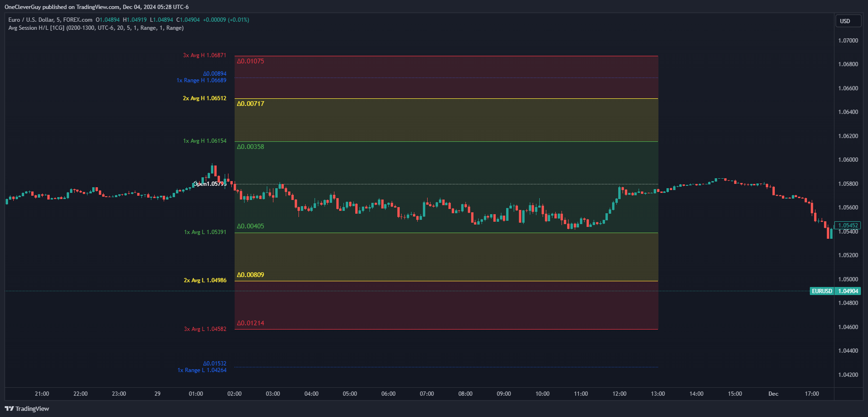868x417 pixels.
Task: Click the yellow Δ0.00809 zone label
Action: [x=251, y=275]
